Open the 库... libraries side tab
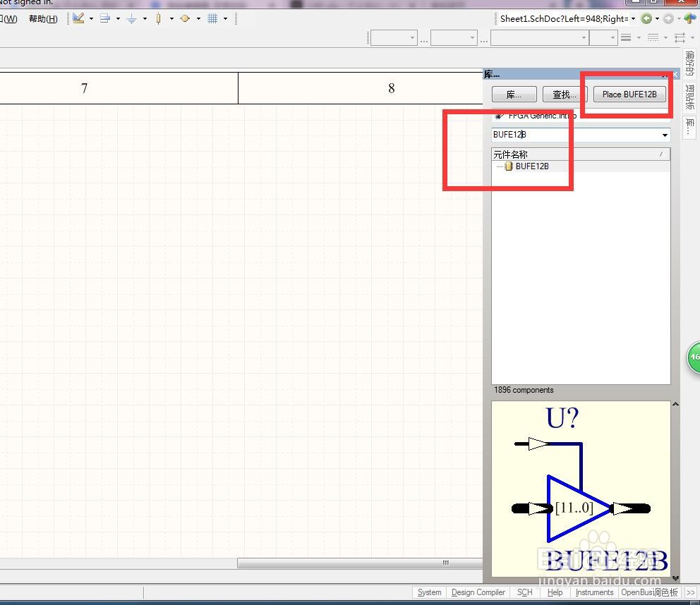This screenshot has width=700, height=605. (689, 127)
